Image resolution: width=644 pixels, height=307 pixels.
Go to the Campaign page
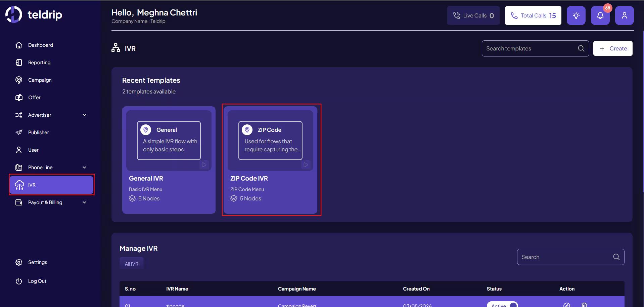[40, 80]
